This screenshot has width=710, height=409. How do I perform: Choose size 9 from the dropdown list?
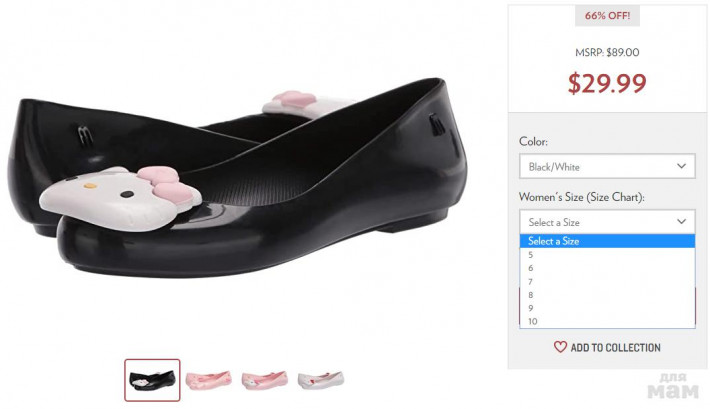(532, 308)
